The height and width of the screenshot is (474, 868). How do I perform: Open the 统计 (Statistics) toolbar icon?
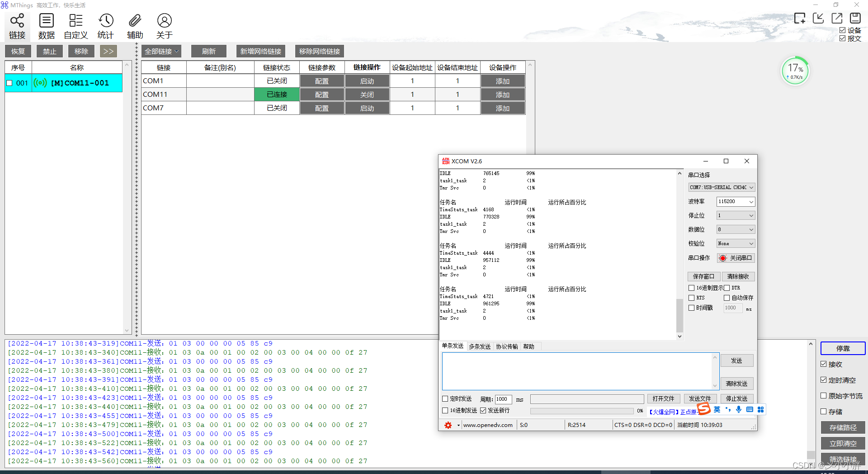coord(106,26)
